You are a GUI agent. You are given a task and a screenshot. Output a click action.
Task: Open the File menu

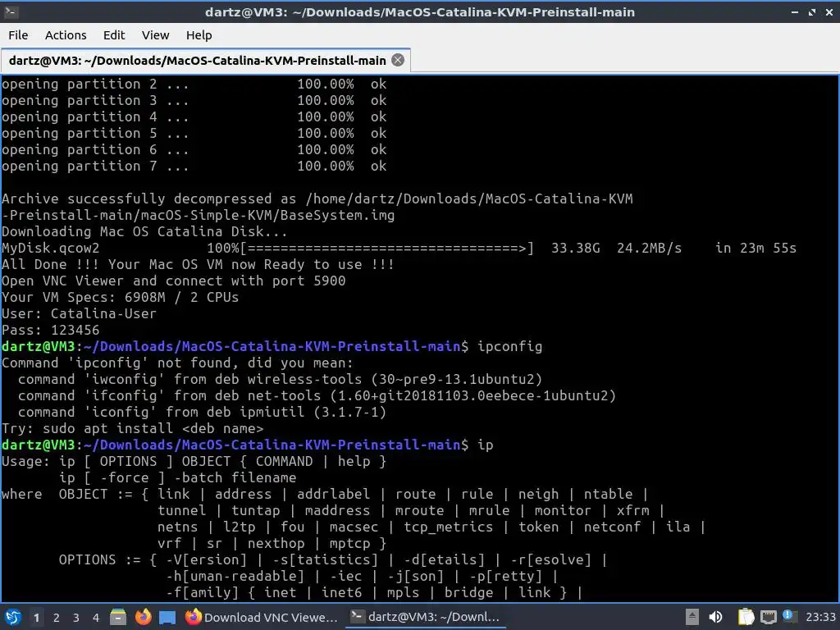tap(18, 34)
